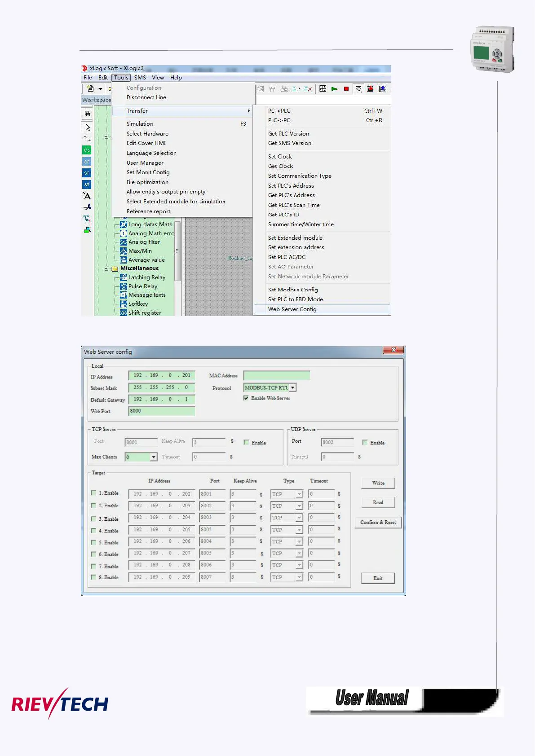Click the green-checkmark toolbar icon
Image resolution: width=535 pixels, height=756 pixels.
[x=296, y=89]
